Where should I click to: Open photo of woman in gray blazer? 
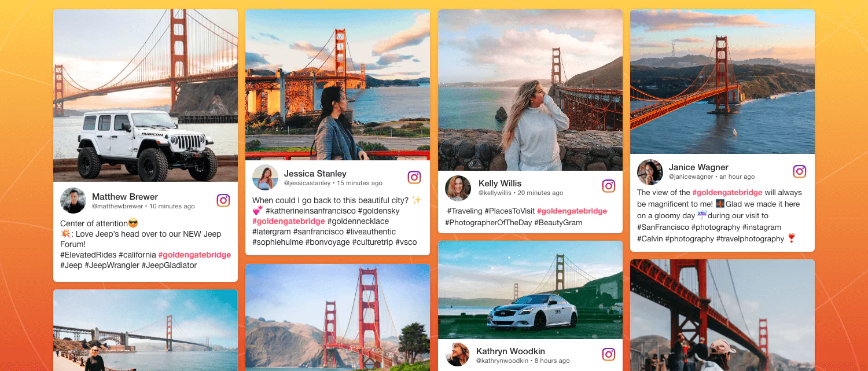coord(337,85)
